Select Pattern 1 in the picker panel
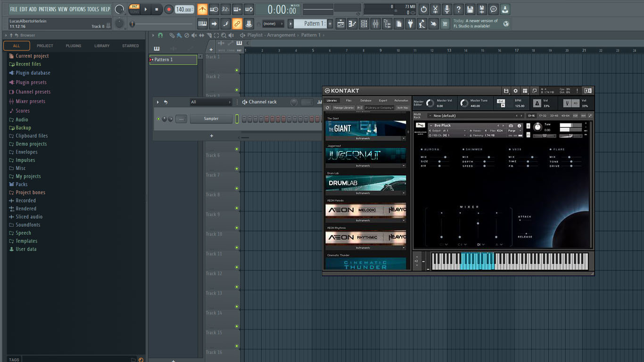Viewport: 644px width, 362px height. pos(173,59)
